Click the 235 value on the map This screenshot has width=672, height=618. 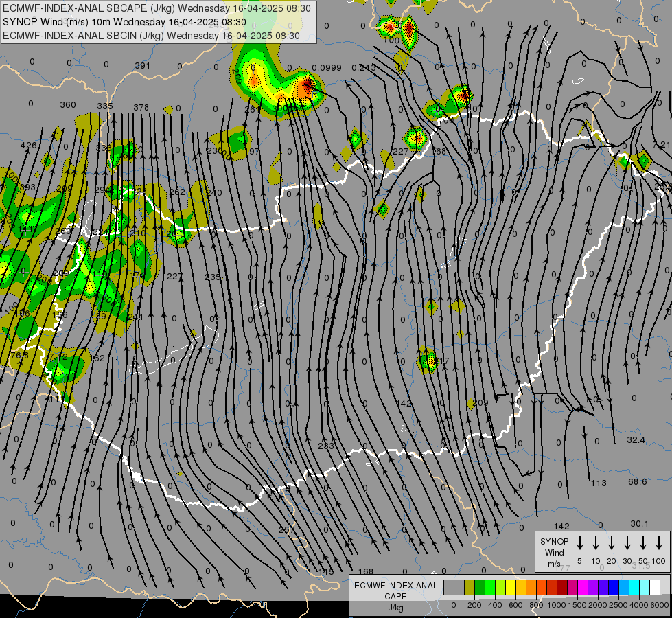point(213,277)
